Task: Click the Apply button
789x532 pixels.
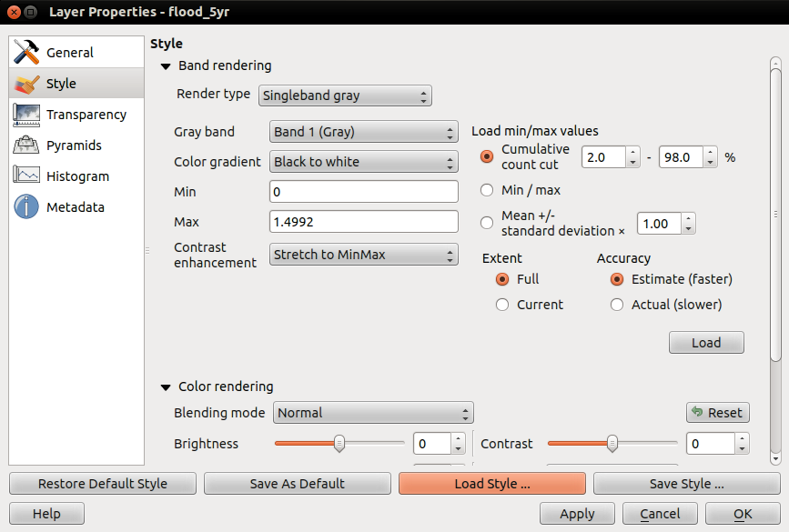Action: [x=577, y=514]
